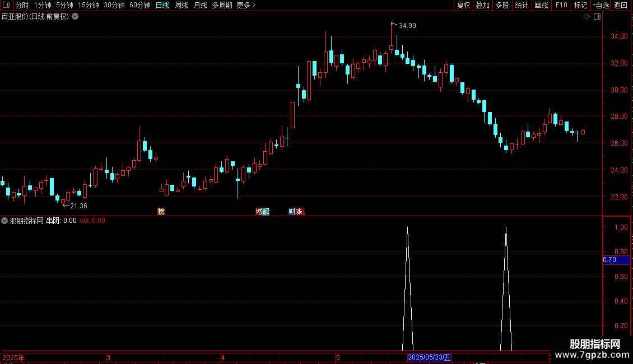
Task: Open the 多周期 multi-period view
Action: pyautogui.click(x=222, y=5)
